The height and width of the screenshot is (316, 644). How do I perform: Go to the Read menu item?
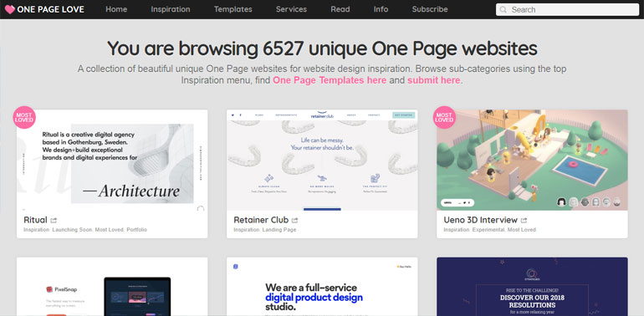tap(340, 9)
